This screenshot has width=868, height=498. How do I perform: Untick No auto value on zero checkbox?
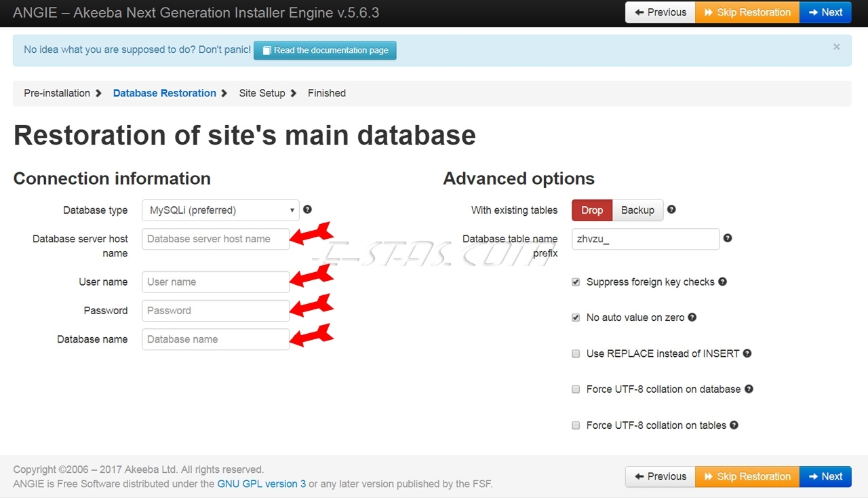pyautogui.click(x=576, y=318)
